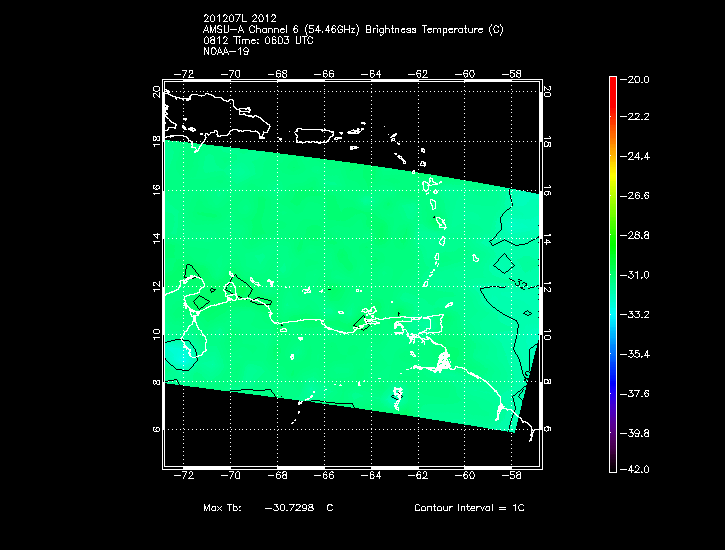Click the '-37.6' colorbar label

pyautogui.click(x=634, y=394)
